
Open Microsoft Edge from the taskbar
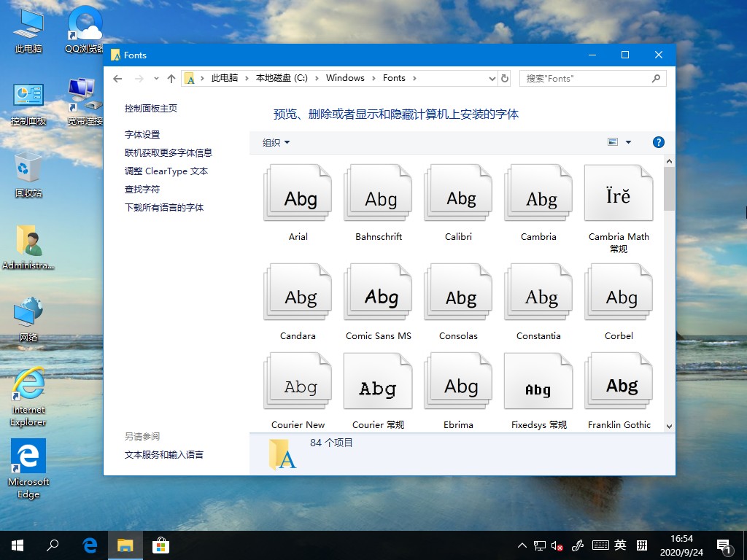click(x=89, y=545)
